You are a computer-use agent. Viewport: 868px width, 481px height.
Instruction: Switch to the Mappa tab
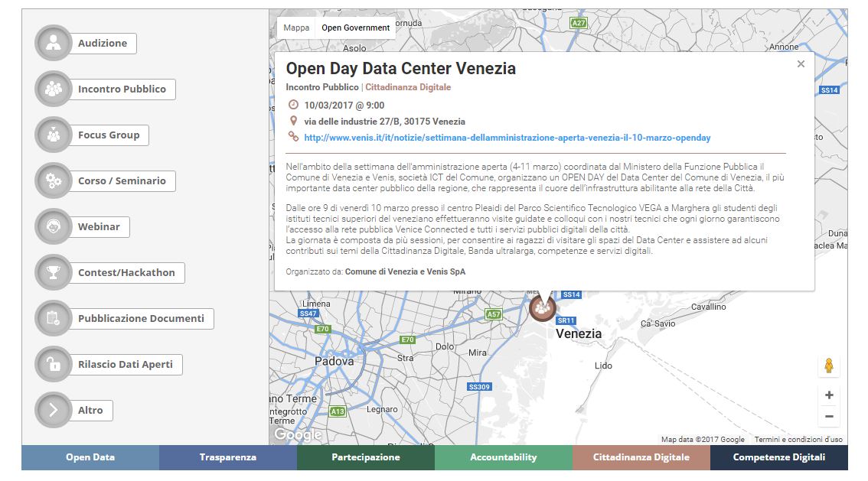click(x=295, y=28)
